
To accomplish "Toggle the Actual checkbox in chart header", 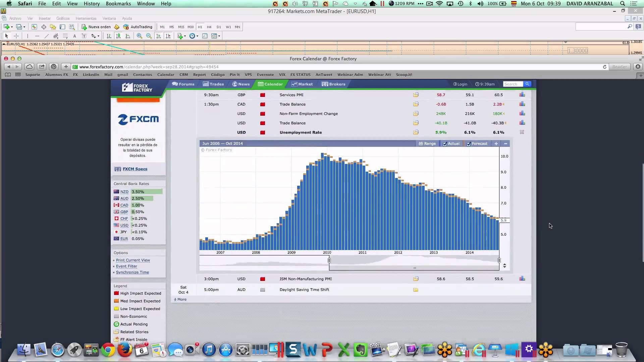I will [445, 144].
